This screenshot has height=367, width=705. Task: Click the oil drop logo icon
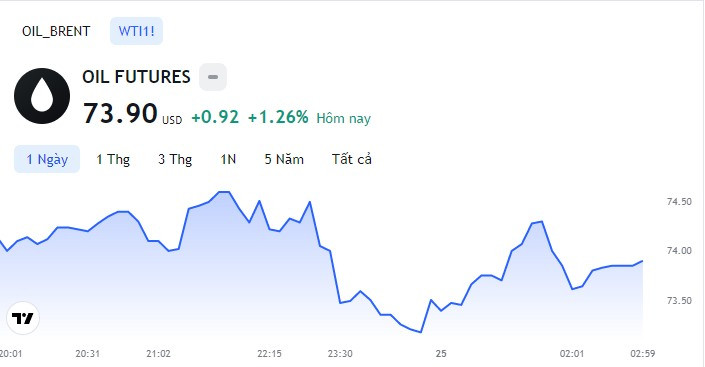pos(42,96)
